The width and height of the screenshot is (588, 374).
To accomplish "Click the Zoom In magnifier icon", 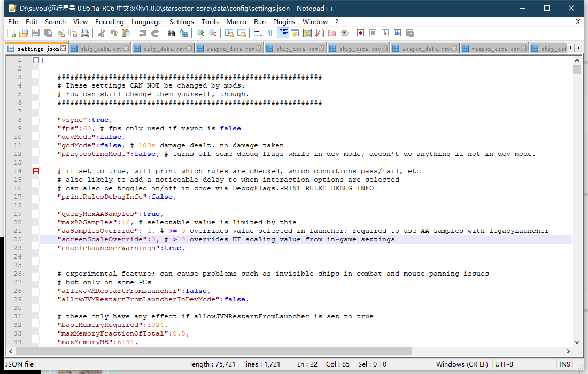I will coord(200,33).
